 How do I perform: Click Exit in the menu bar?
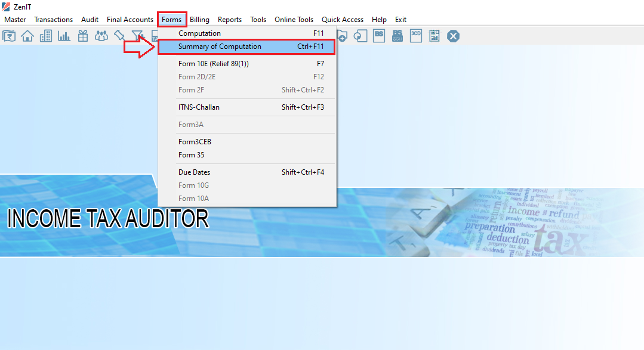pos(400,19)
